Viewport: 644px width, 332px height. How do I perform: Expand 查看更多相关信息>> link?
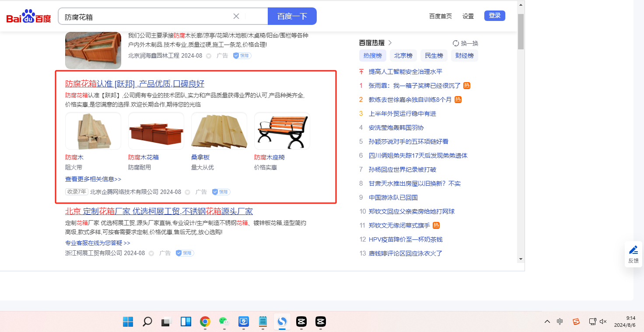tap(93, 179)
